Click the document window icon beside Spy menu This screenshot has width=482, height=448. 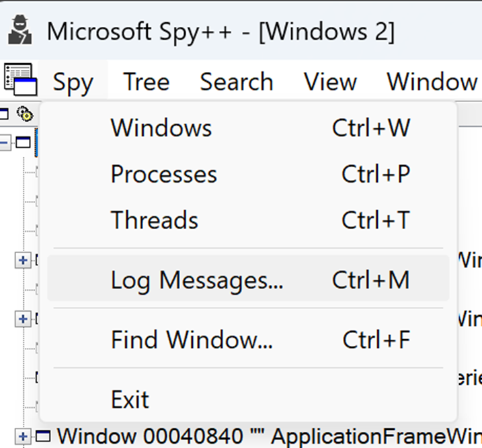[x=20, y=80]
